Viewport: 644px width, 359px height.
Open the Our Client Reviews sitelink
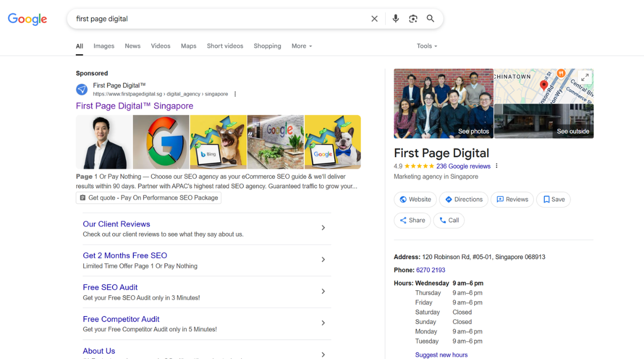(117, 224)
